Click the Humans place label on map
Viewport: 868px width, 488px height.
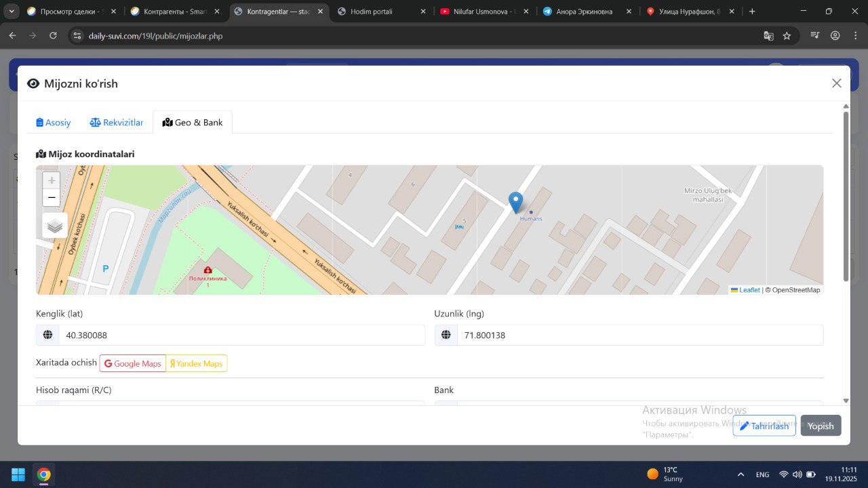tap(531, 218)
